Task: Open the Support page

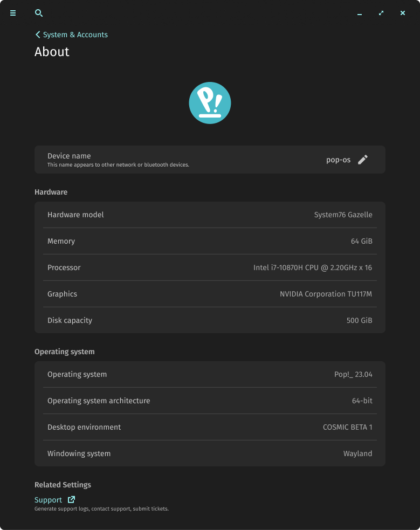Action: point(47,499)
